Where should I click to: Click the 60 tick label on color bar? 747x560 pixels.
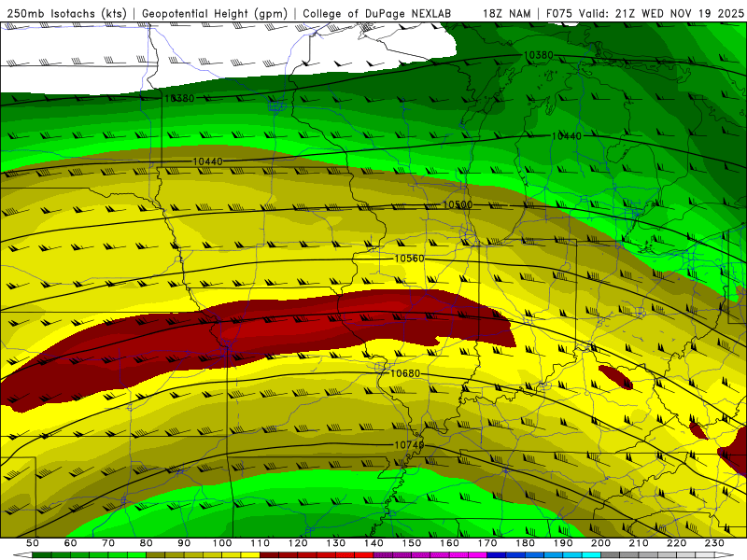pyautogui.click(x=70, y=543)
